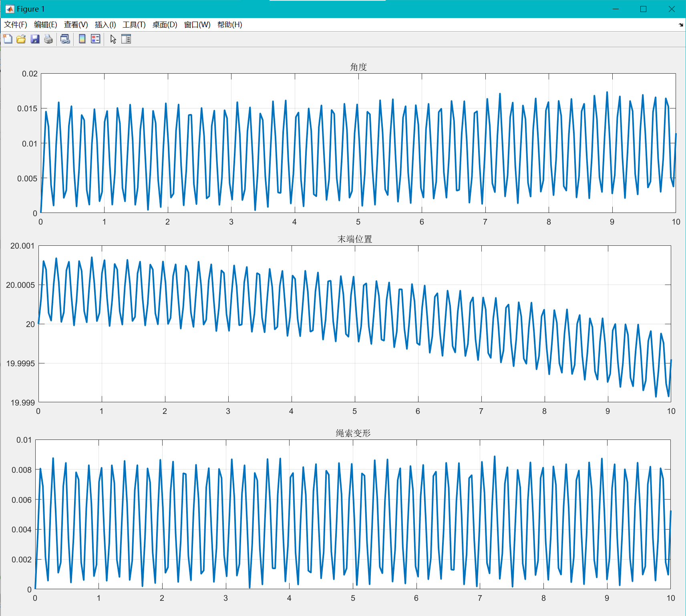The image size is (686, 616).
Task: Click the MATLAB logo in the title bar
Action: tap(10, 9)
